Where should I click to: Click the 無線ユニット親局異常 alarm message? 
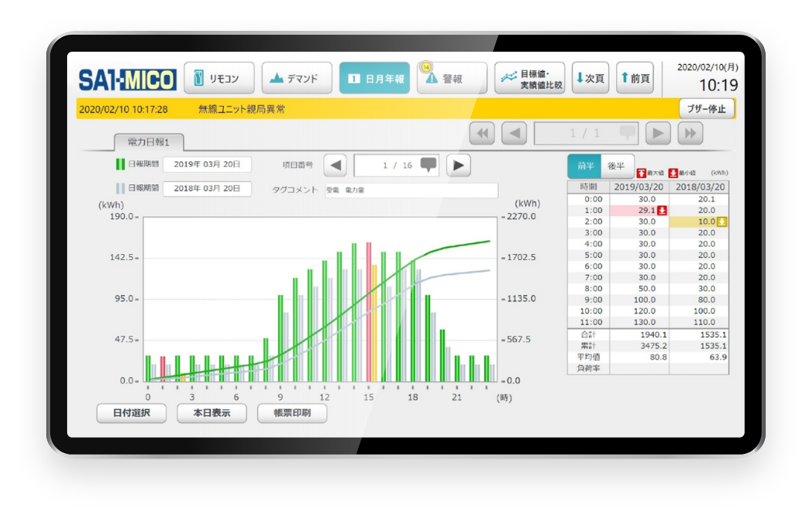tap(242, 110)
